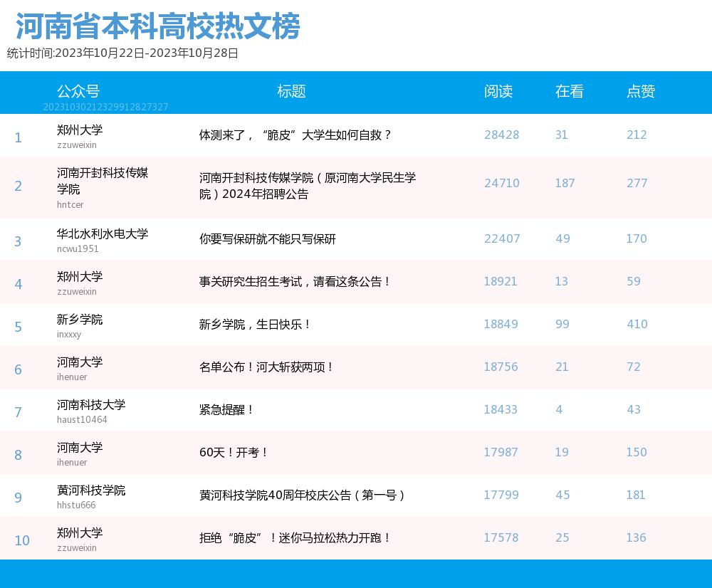
Task: Click likes value 170
Action: 637,239
